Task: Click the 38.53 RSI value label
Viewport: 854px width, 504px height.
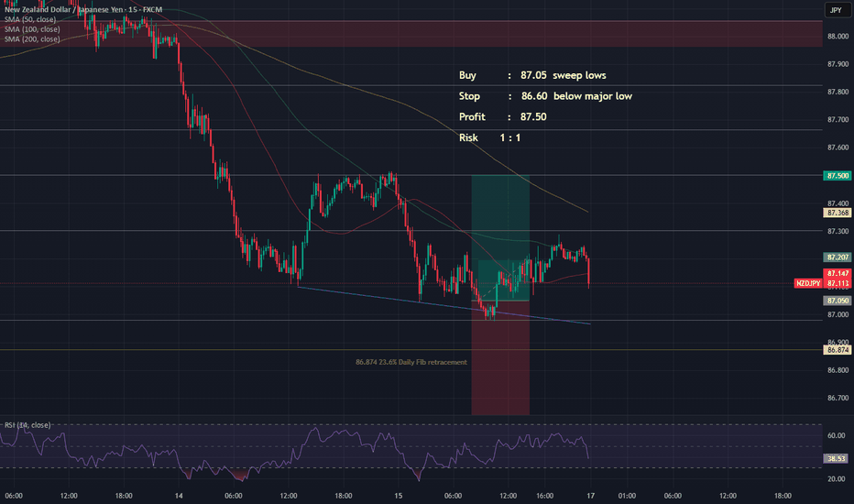Action: click(838, 458)
